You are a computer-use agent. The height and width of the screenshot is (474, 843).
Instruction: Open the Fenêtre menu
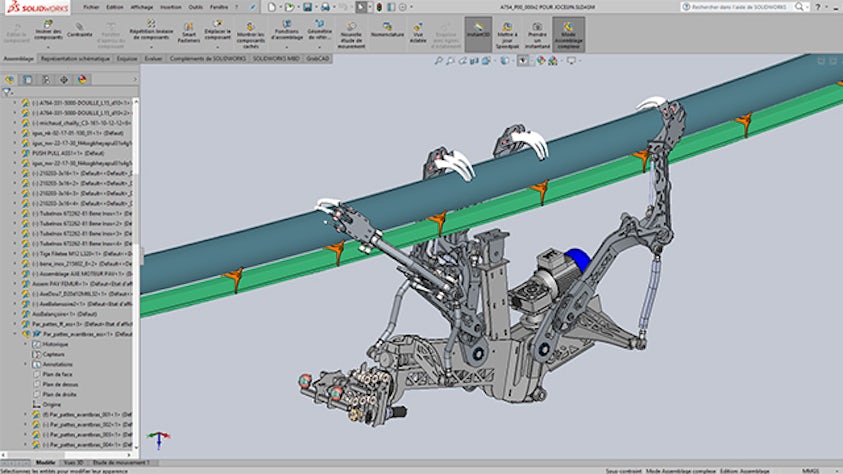tap(219, 8)
